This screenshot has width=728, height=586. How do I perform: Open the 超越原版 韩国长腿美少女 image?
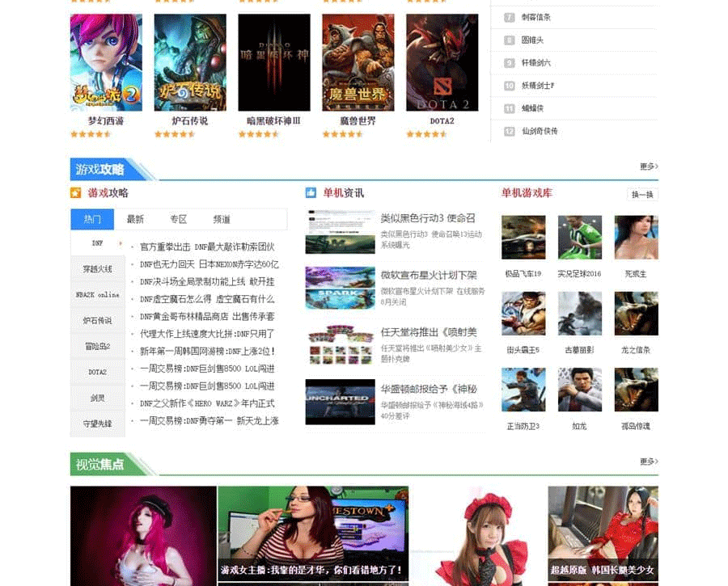603,533
